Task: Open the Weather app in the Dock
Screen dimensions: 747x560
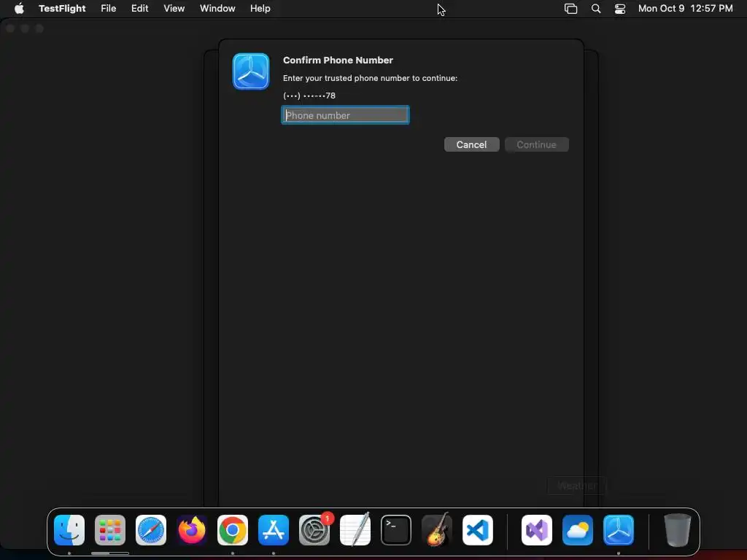Action: 578,530
